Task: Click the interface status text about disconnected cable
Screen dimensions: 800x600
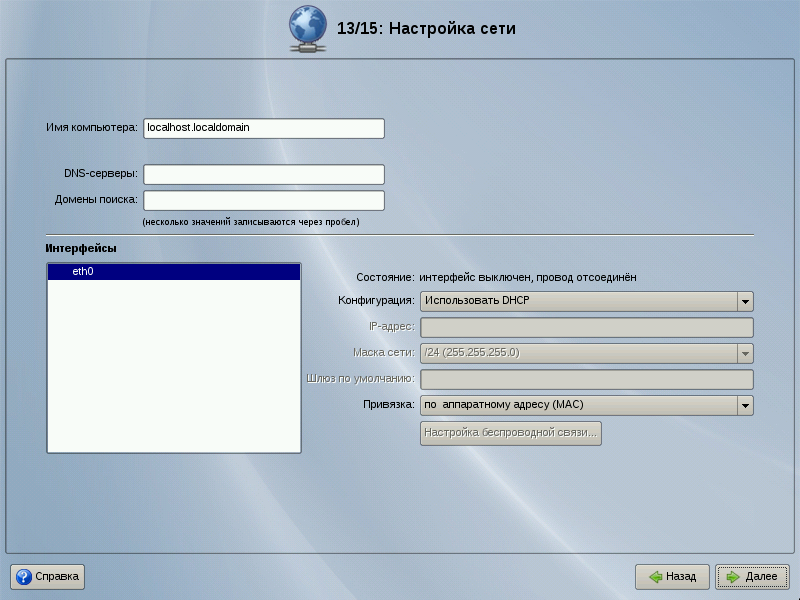Action: (527, 277)
